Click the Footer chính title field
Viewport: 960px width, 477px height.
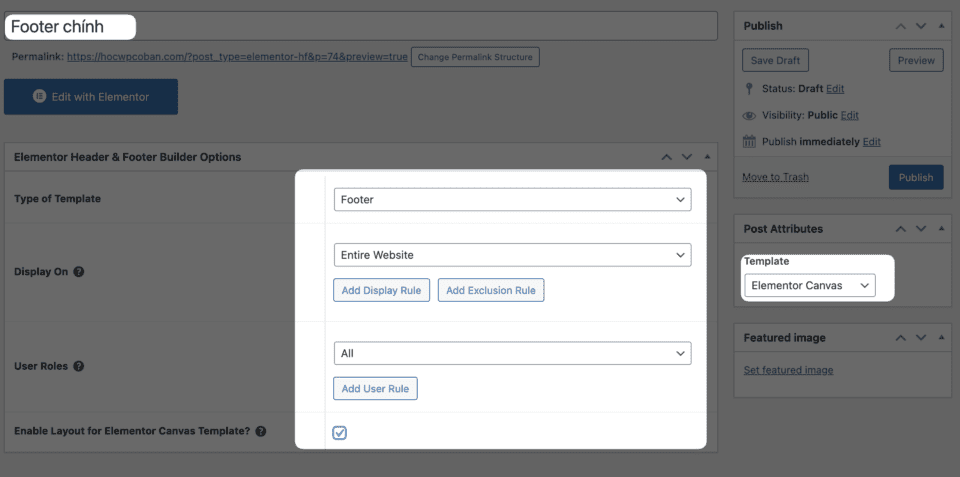(x=360, y=26)
